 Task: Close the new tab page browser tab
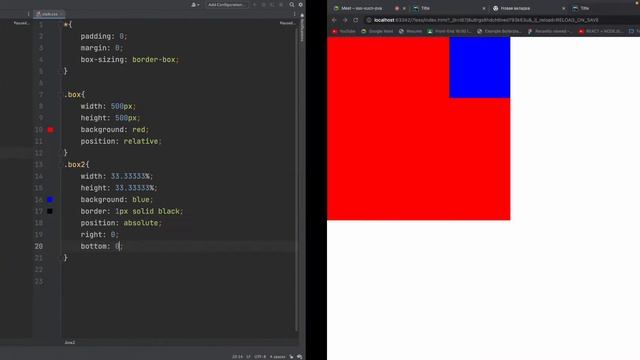point(564,8)
